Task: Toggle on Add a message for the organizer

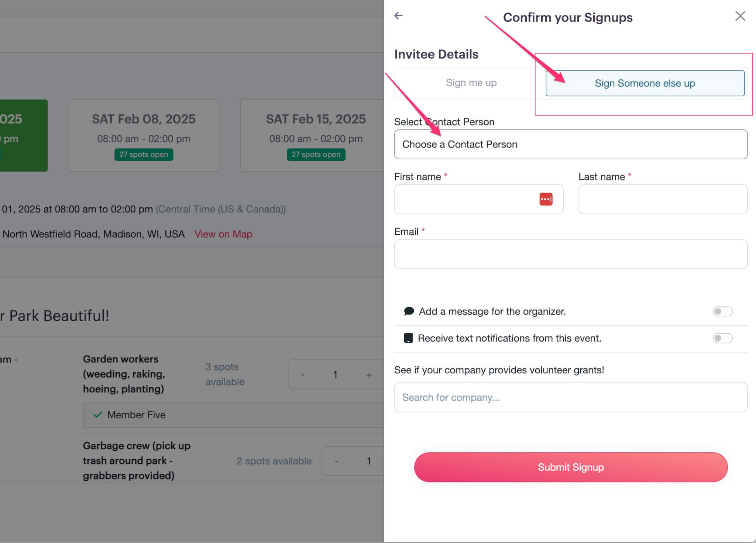Action: pyautogui.click(x=722, y=311)
